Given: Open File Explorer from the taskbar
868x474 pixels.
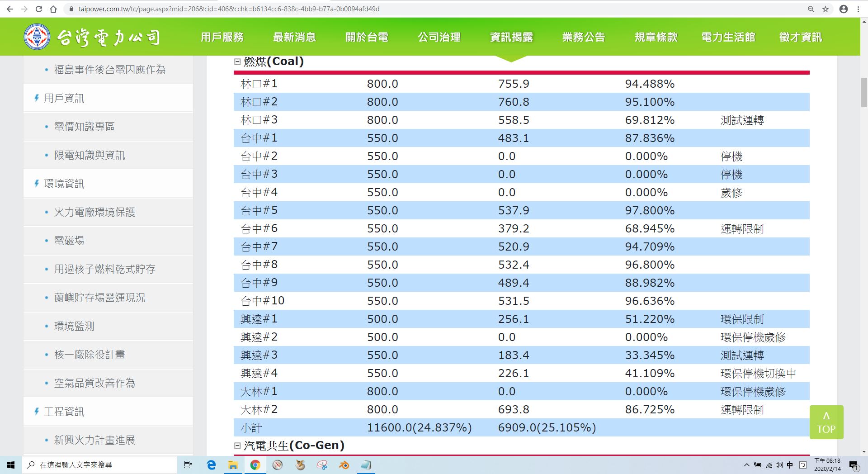Looking at the screenshot, I should pyautogui.click(x=233, y=465).
